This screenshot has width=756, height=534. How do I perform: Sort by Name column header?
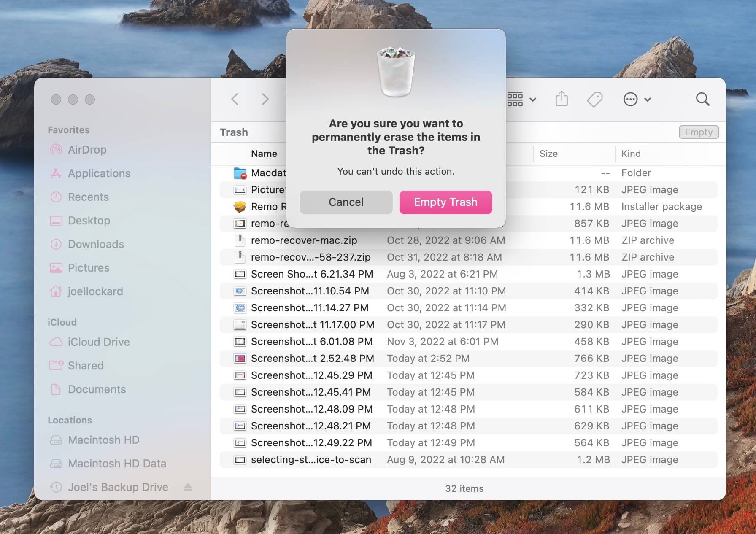264,154
